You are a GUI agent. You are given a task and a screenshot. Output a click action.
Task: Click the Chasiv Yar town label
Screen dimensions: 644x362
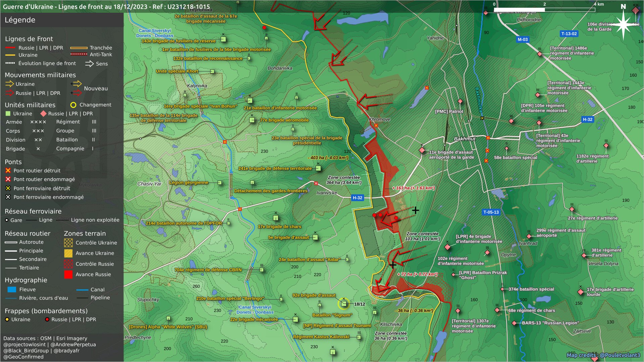149,184
